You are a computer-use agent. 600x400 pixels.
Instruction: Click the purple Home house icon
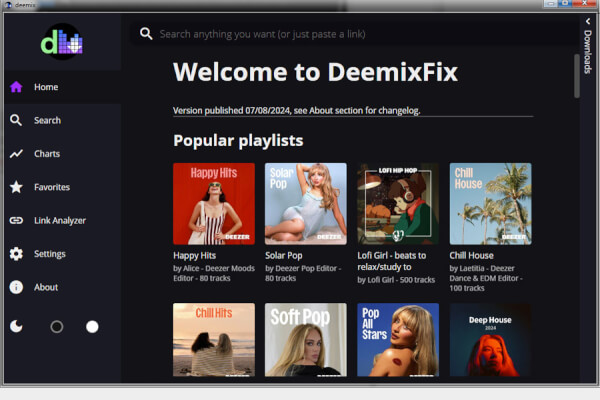pos(16,87)
